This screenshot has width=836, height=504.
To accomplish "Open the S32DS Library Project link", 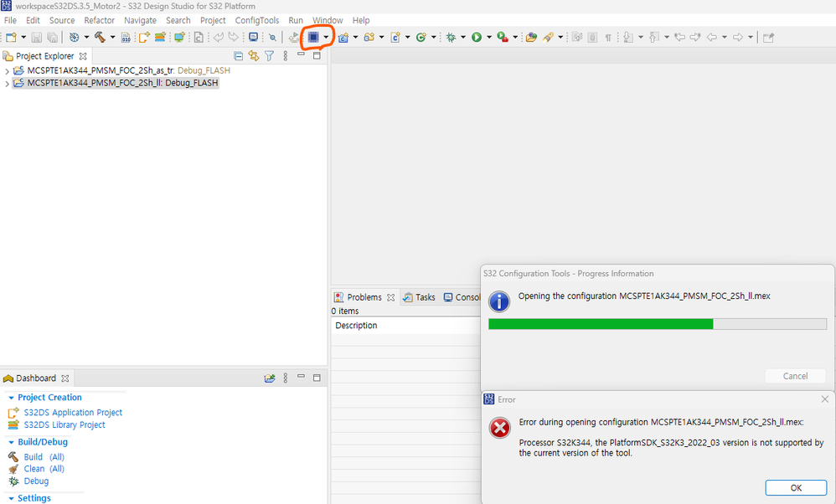I will (x=65, y=424).
